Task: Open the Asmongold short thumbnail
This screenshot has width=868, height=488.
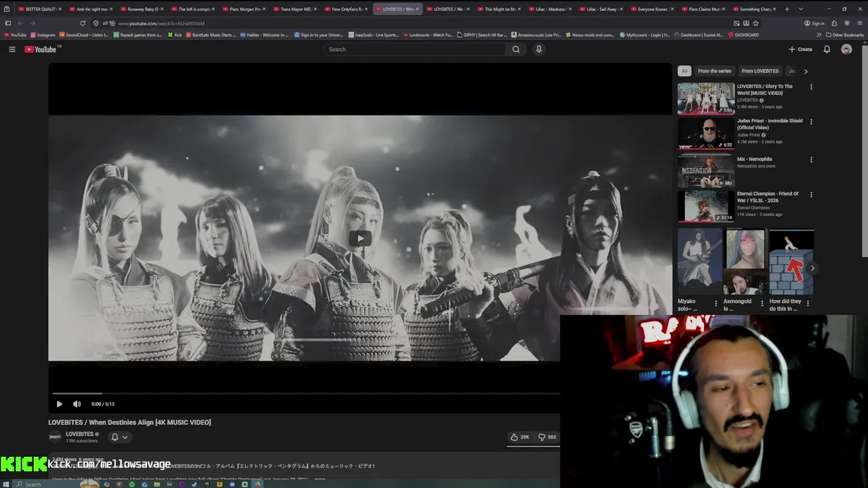Action: pos(745,261)
